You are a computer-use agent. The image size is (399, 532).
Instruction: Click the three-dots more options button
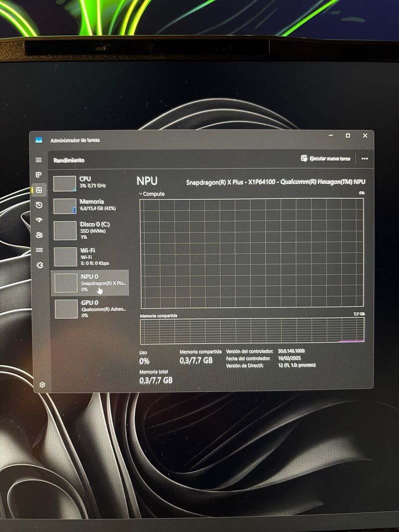[x=365, y=159]
